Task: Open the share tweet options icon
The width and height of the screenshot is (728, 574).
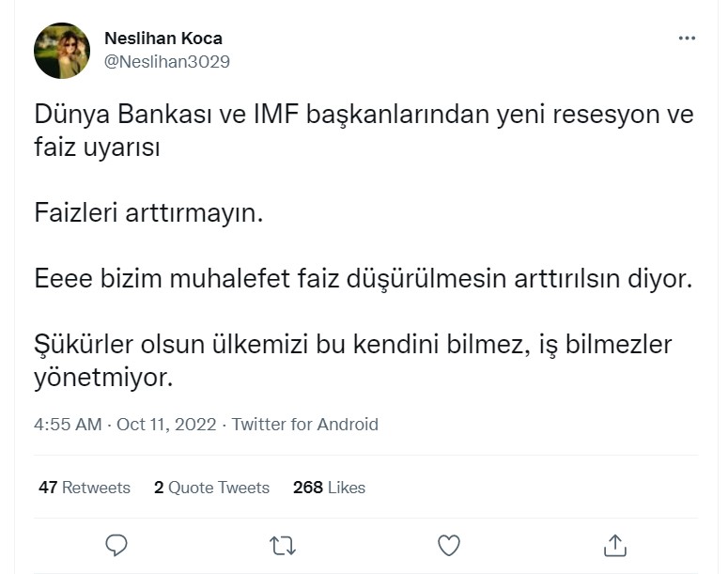Action: (614, 544)
